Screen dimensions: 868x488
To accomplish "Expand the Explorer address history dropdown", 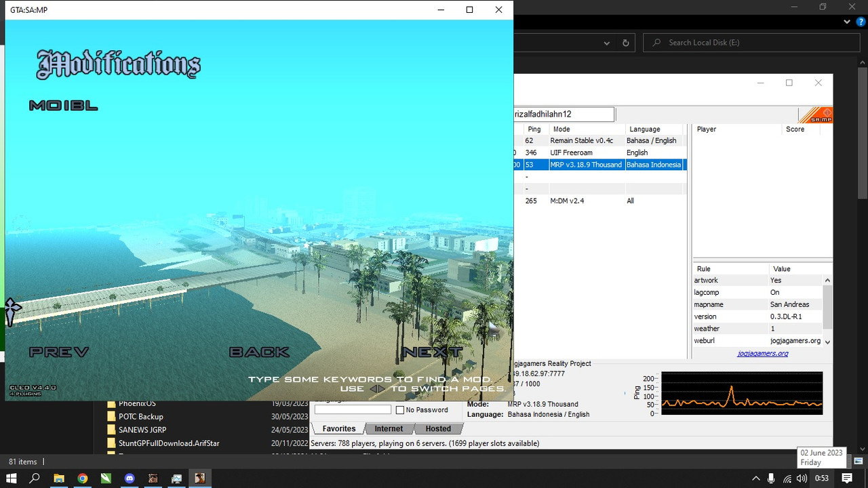I will [606, 43].
